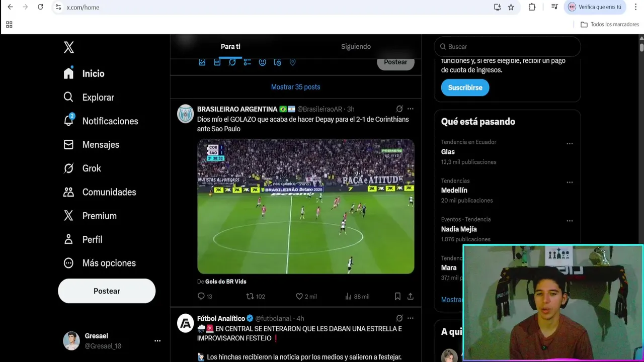This screenshot has height=362, width=644.
Task: Click Grok icon on Fútbol Analítico post
Action: pos(399,318)
